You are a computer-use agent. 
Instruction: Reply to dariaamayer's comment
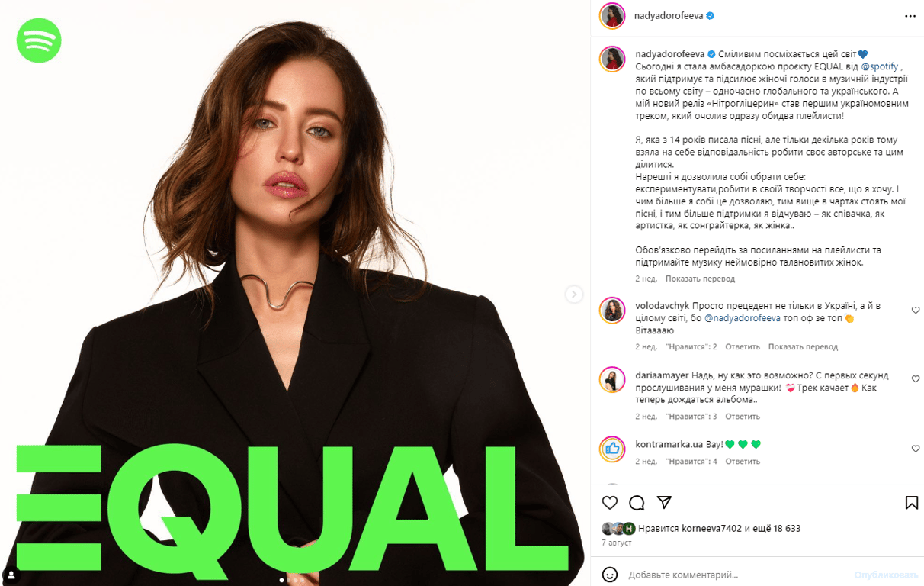[x=743, y=417]
